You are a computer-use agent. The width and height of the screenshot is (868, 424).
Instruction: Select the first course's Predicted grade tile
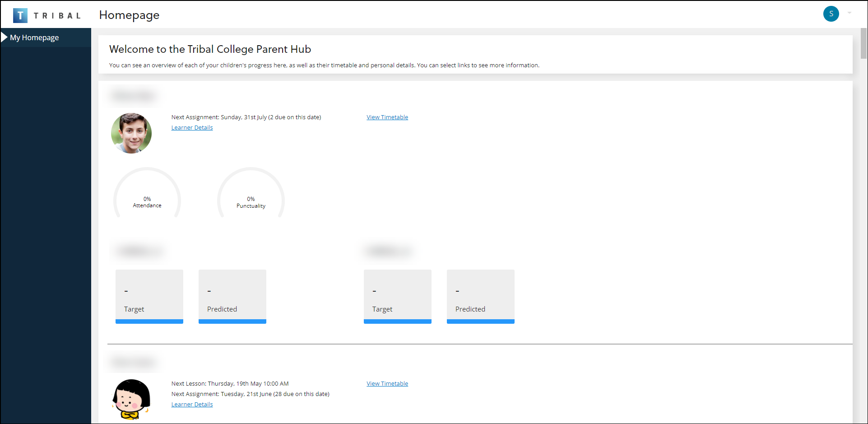click(232, 296)
